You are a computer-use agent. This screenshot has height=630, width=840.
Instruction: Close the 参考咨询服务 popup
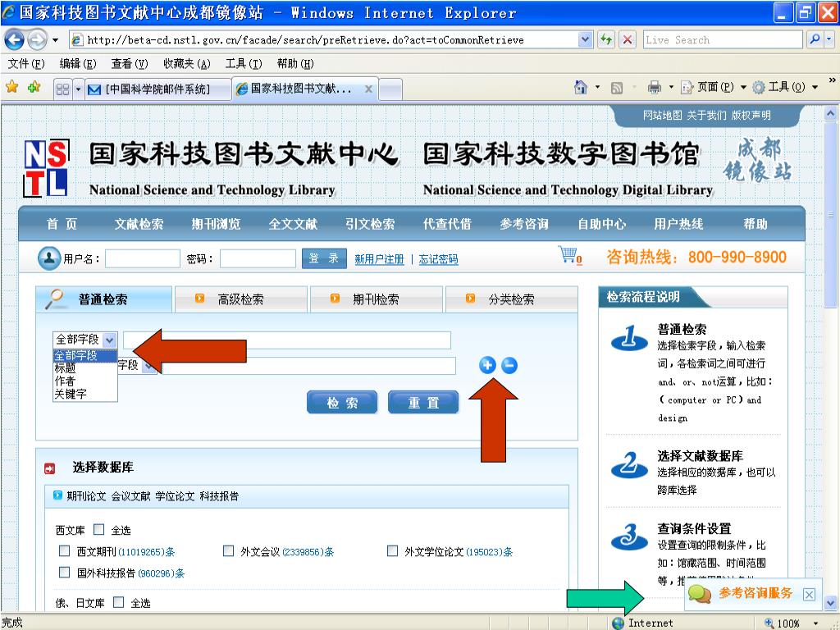pyautogui.click(x=809, y=594)
